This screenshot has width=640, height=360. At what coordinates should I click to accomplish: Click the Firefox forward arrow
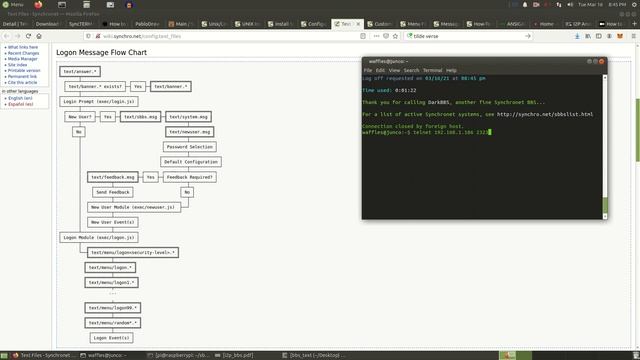[18, 36]
